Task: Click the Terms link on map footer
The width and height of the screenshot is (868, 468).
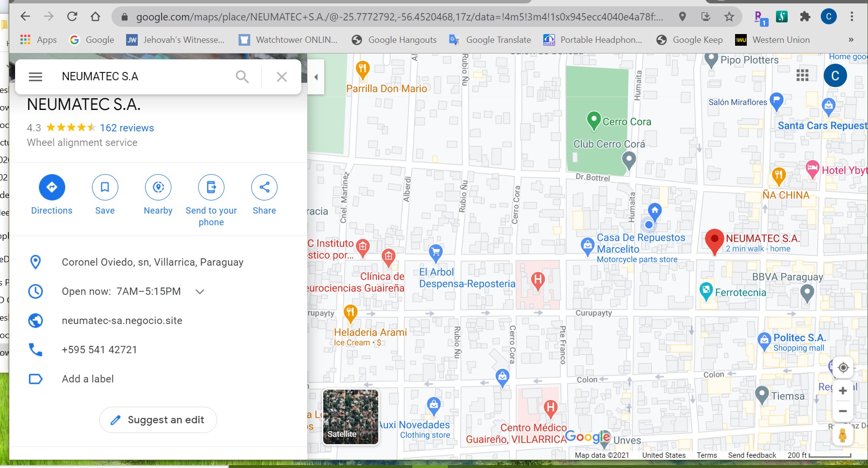Action: pos(707,455)
